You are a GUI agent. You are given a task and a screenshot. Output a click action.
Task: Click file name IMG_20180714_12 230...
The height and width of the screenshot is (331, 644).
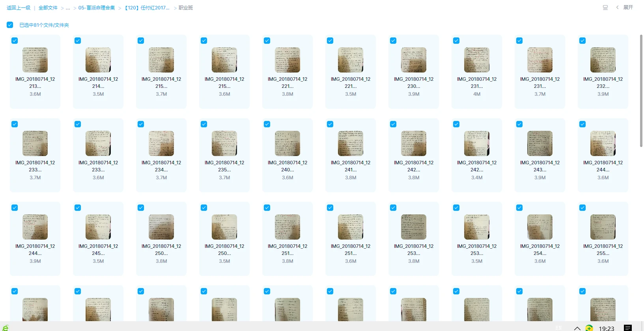point(414,83)
